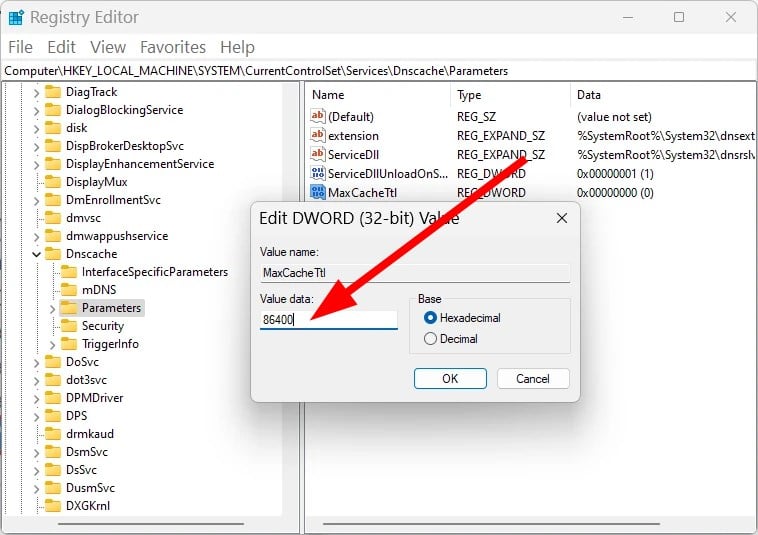The width and height of the screenshot is (758, 535).
Task: Click the tree pane horizontal scrollbar
Action: pyautogui.click(x=151, y=523)
